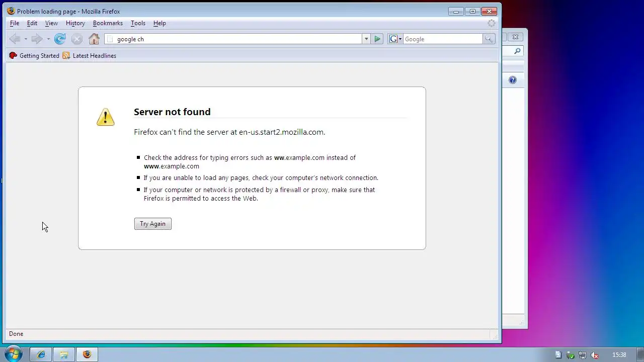Go to the Home page icon
The image size is (644, 362).
pyautogui.click(x=94, y=39)
